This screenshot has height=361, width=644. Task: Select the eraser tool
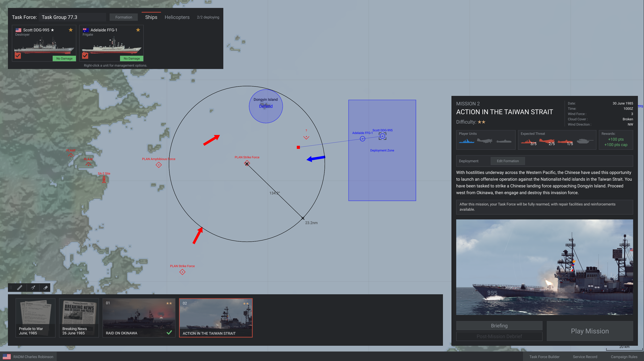(45, 288)
